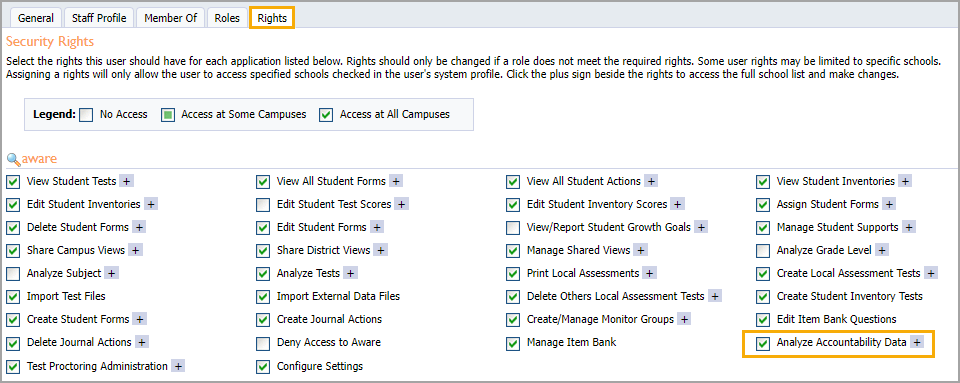The image size is (960, 383).
Task: Check View/Report Student Growth Goals box
Action: (x=512, y=228)
